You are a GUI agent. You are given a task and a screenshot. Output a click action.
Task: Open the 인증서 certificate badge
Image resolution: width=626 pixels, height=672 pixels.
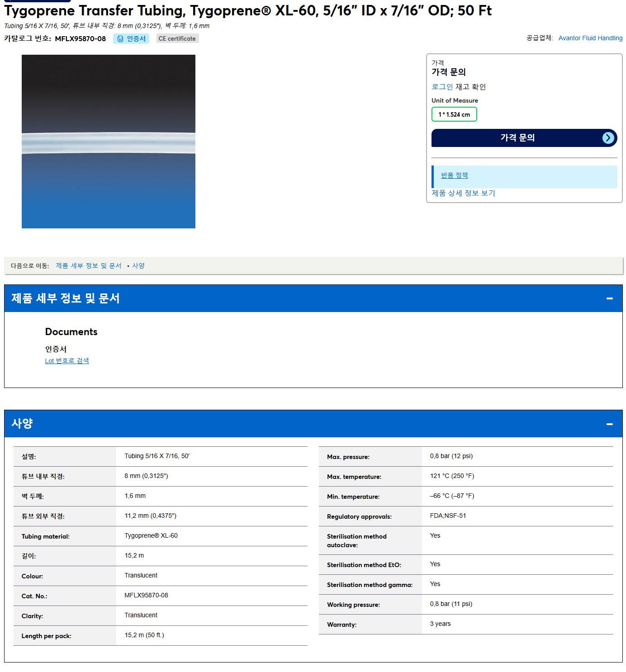tap(131, 39)
